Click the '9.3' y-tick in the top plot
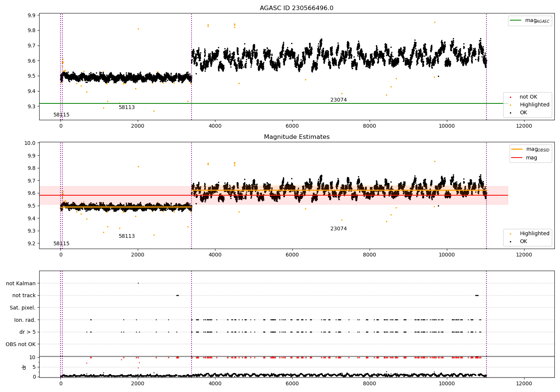 32,106
